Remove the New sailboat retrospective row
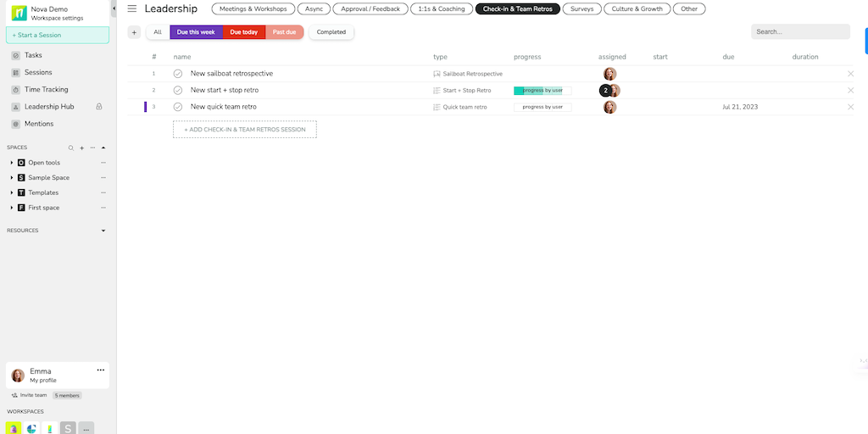 pyautogui.click(x=851, y=74)
